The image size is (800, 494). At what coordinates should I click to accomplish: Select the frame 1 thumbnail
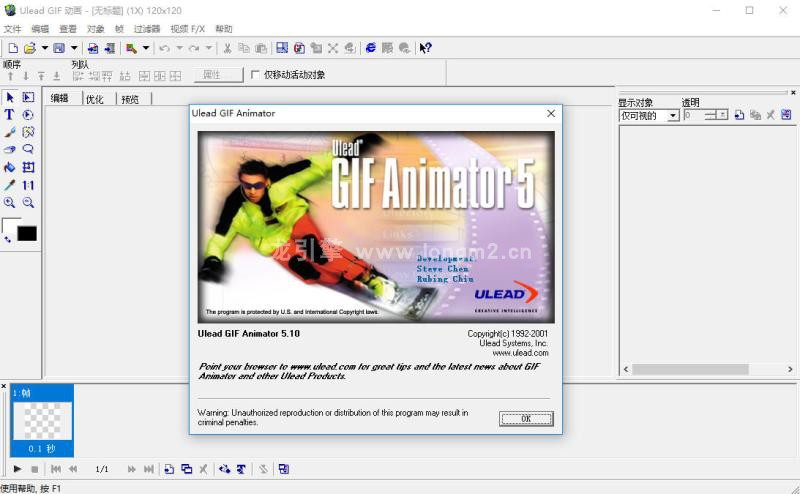click(x=42, y=421)
